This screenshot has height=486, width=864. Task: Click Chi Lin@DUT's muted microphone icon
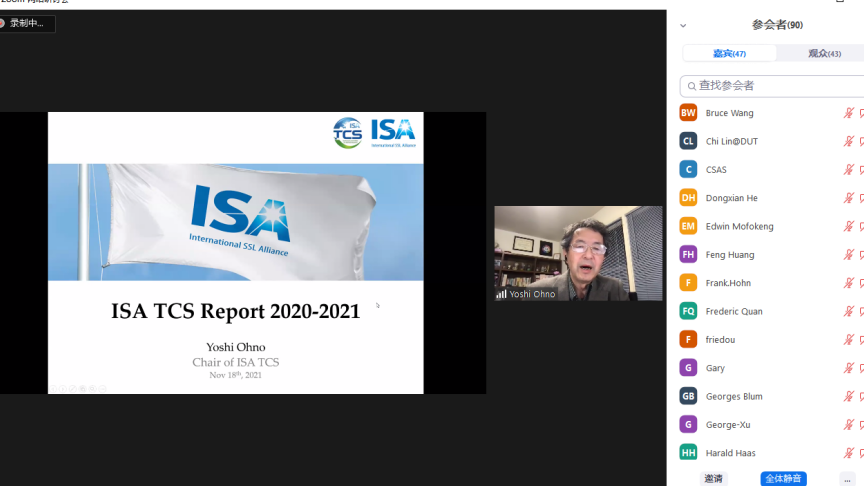pos(848,141)
